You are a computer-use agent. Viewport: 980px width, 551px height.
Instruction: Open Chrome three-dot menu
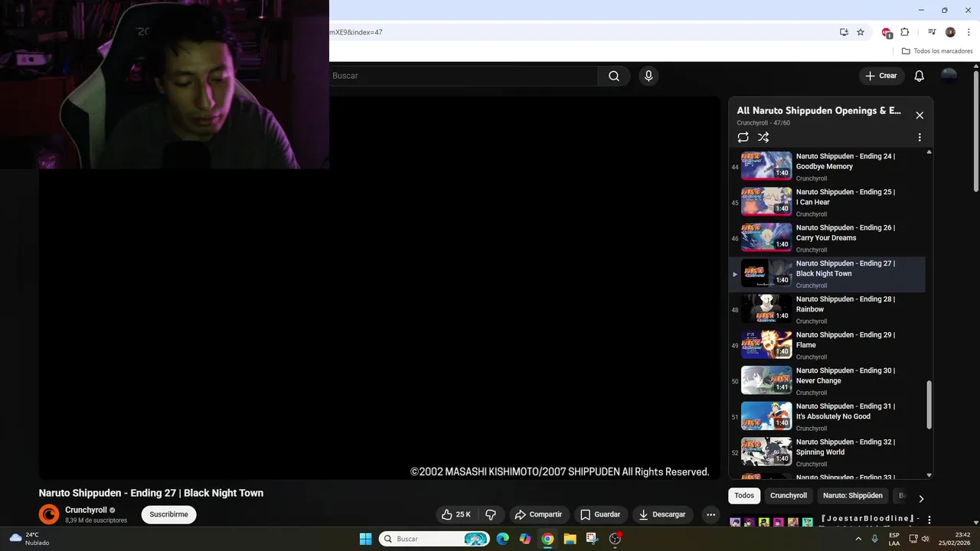click(969, 32)
